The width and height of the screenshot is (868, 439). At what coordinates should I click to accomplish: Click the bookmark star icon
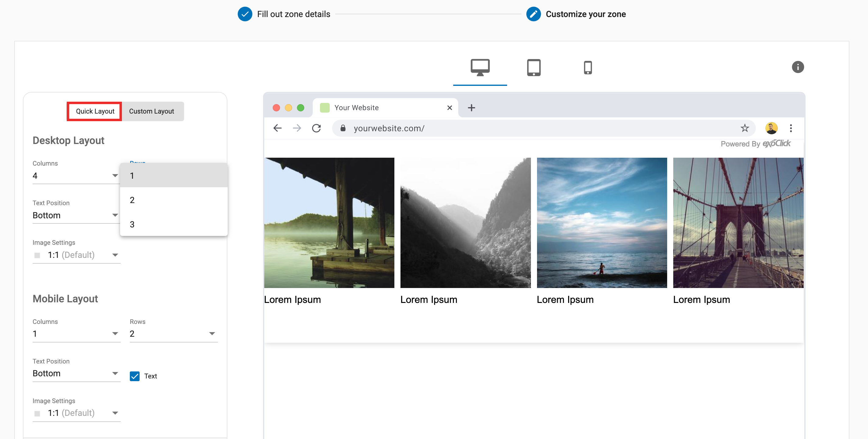point(744,128)
